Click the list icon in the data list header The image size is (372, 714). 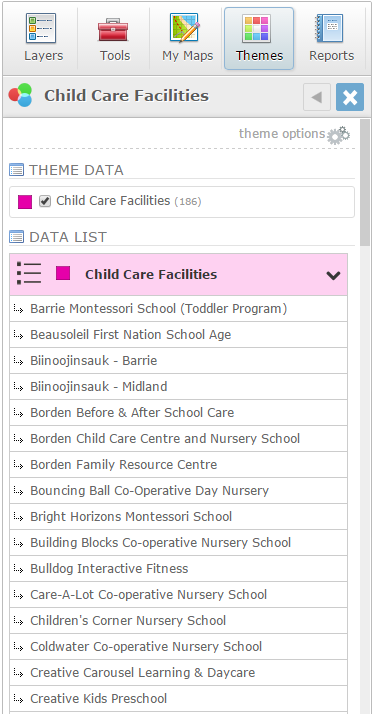(29, 274)
